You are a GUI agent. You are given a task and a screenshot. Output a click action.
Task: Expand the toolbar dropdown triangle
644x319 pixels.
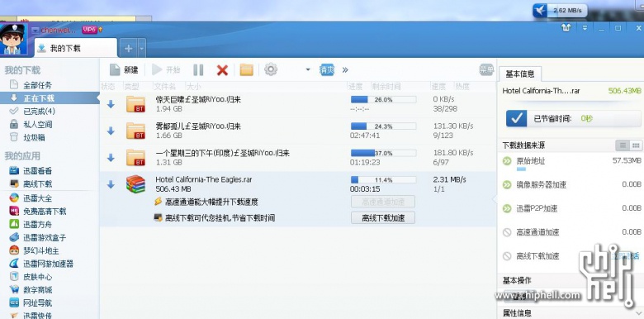308,69
